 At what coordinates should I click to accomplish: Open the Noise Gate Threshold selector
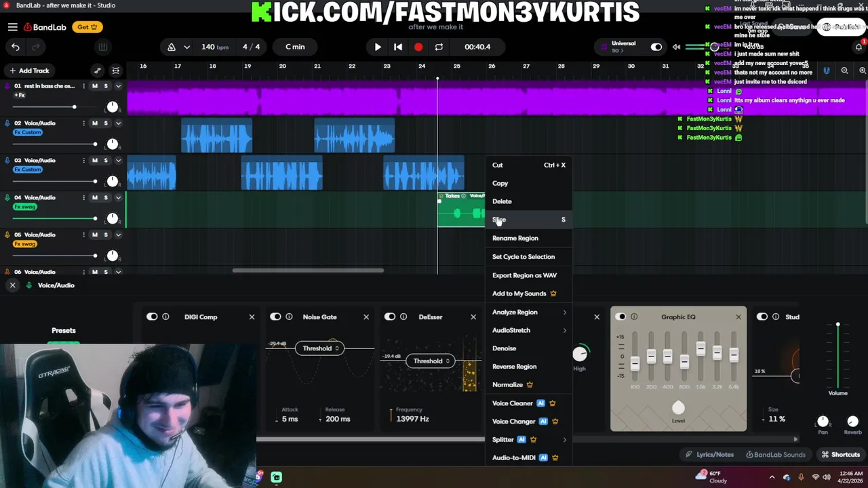click(x=319, y=348)
